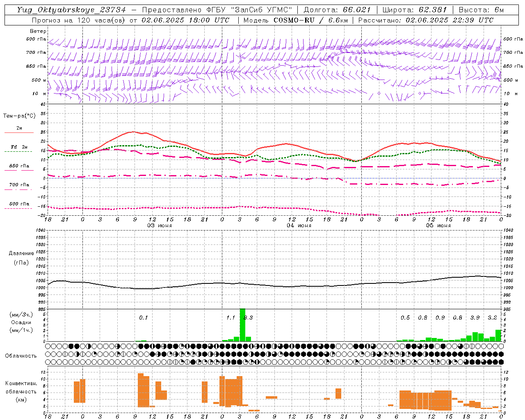Click the red 2м temperature legend line
This screenshot has width=525, height=420.
click(19, 133)
